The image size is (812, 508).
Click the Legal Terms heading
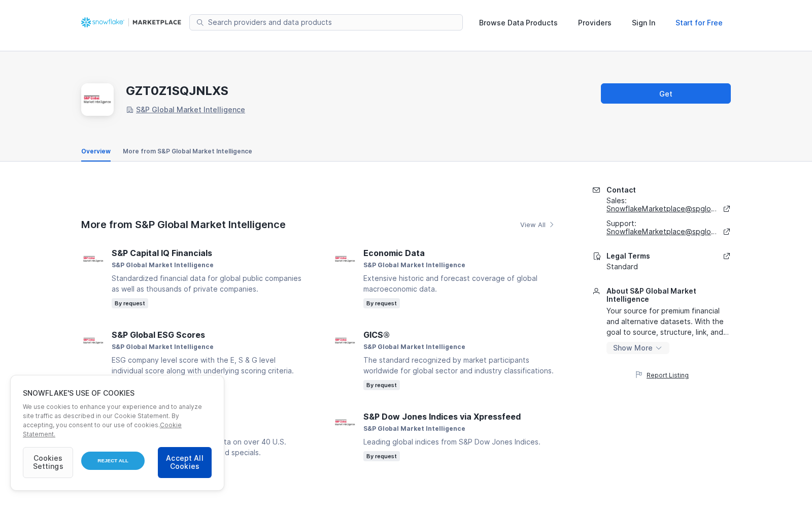coord(628,256)
